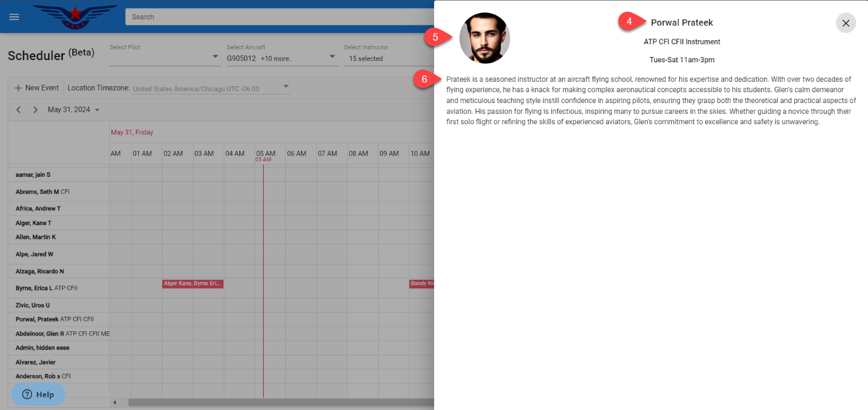Click the red number 4 annotation marker
This screenshot has height=410, width=868.
tap(629, 22)
